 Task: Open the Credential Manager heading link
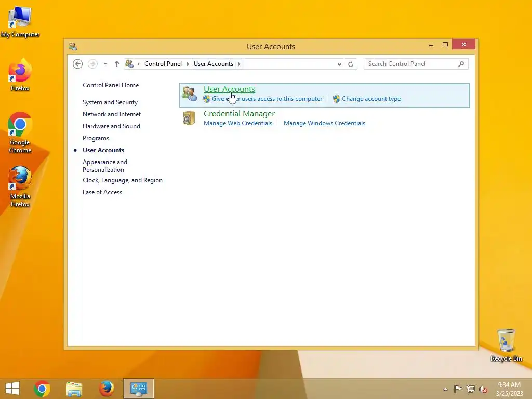(x=239, y=114)
